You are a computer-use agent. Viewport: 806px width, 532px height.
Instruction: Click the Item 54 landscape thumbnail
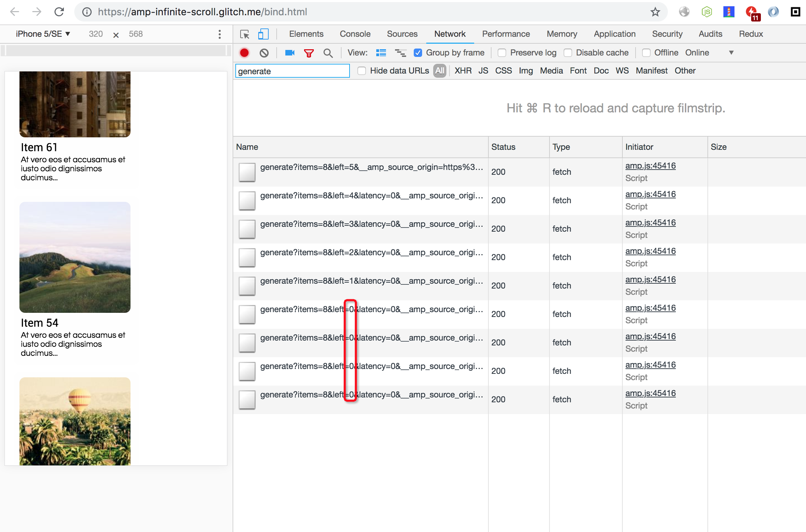(x=75, y=257)
